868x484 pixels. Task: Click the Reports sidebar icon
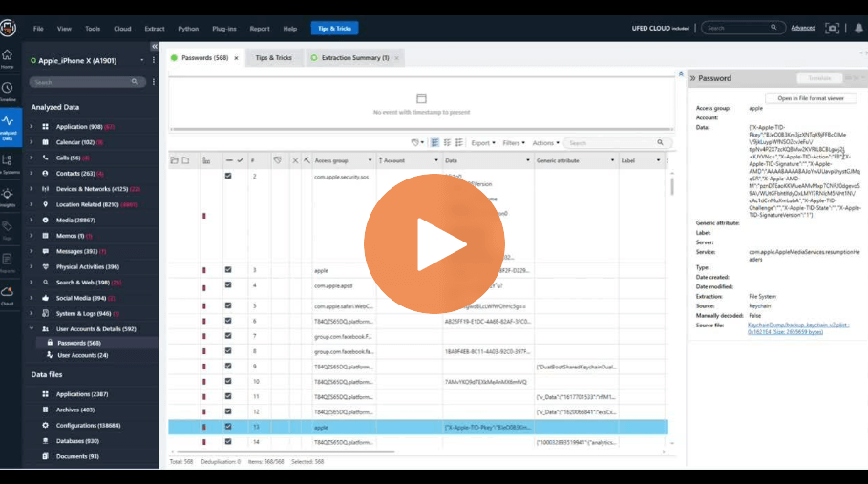point(8,261)
